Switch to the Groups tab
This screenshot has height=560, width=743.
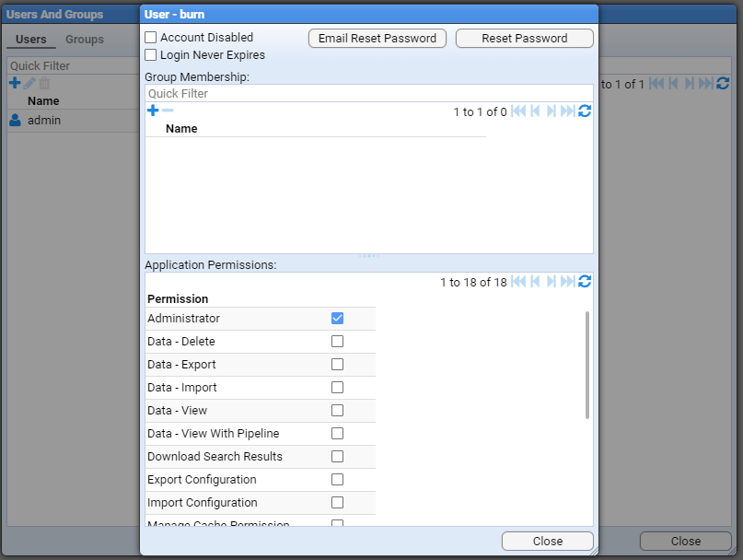coord(85,40)
